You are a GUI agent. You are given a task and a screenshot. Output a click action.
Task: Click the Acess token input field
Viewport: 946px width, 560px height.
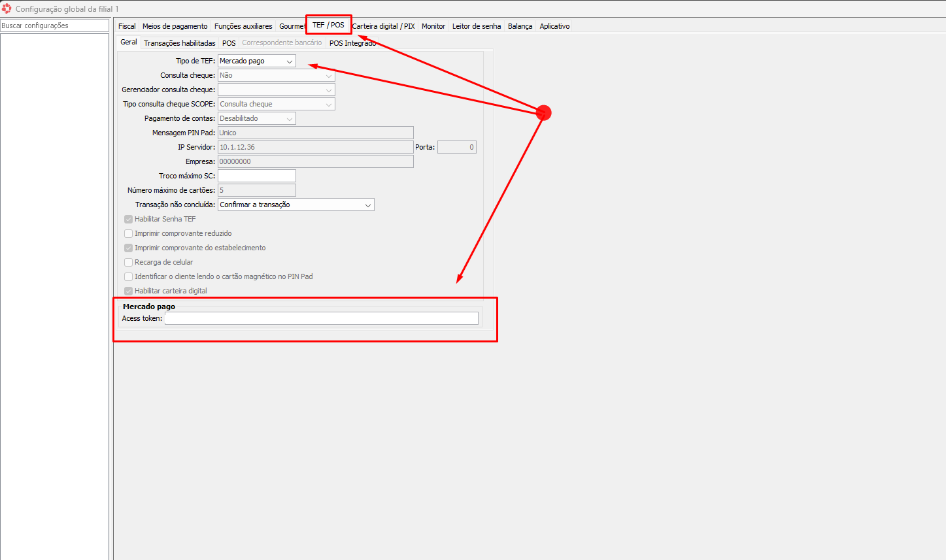pos(321,318)
